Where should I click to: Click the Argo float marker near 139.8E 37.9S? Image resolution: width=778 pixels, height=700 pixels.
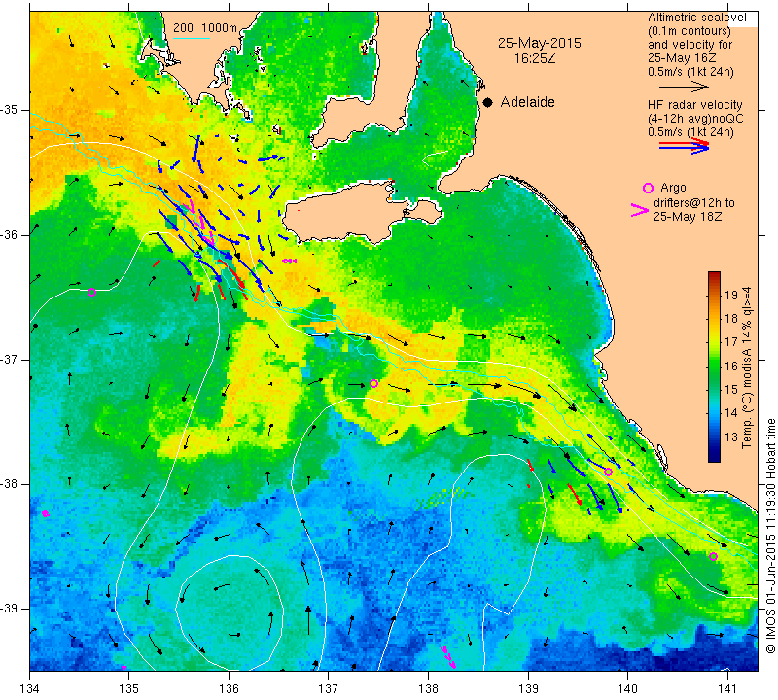coord(609,472)
